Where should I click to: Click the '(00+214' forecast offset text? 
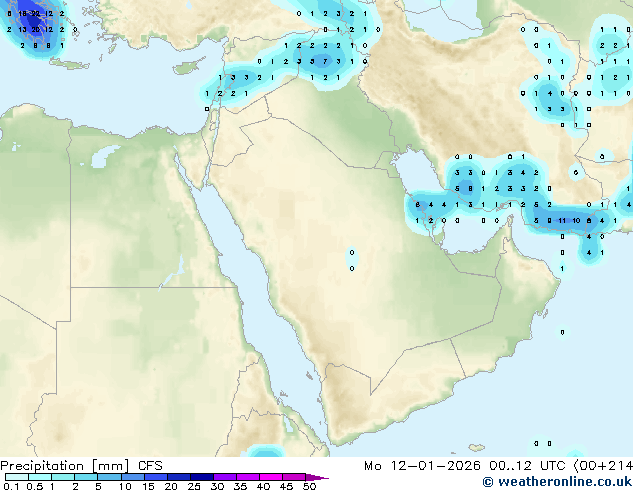(603, 466)
